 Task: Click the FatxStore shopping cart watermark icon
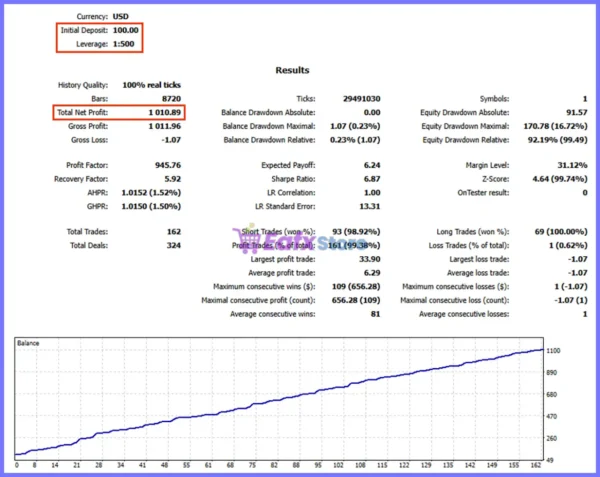coord(246,239)
